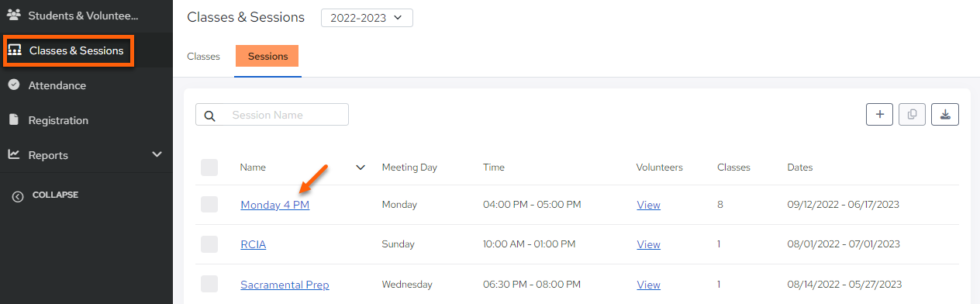Open the Monday 4 PM session link
Viewport: 980px width, 304px height.
pos(275,205)
